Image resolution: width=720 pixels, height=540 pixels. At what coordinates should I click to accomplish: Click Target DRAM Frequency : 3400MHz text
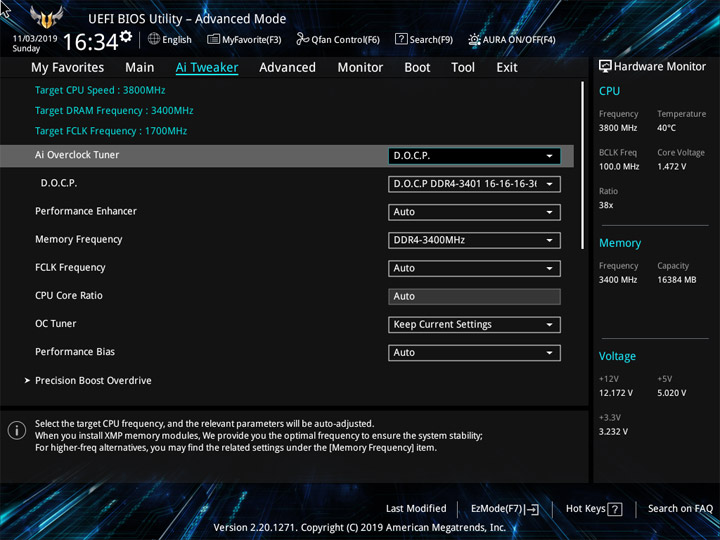click(x=114, y=111)
